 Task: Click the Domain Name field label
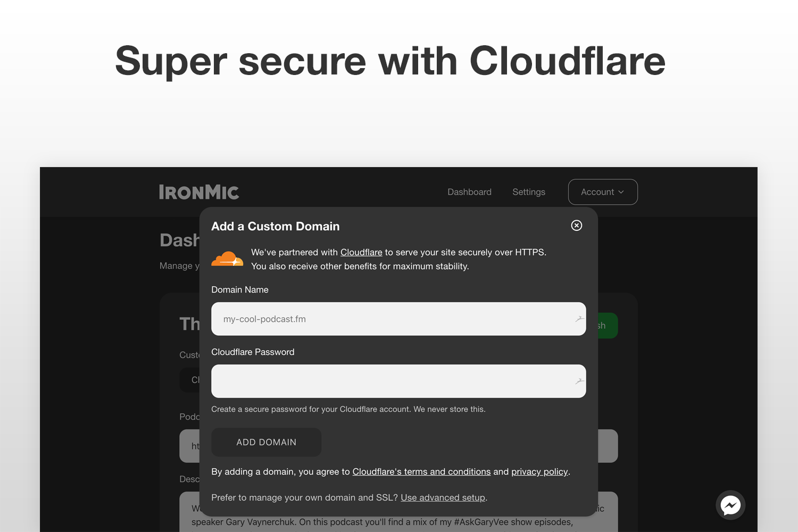coord(240,290)
